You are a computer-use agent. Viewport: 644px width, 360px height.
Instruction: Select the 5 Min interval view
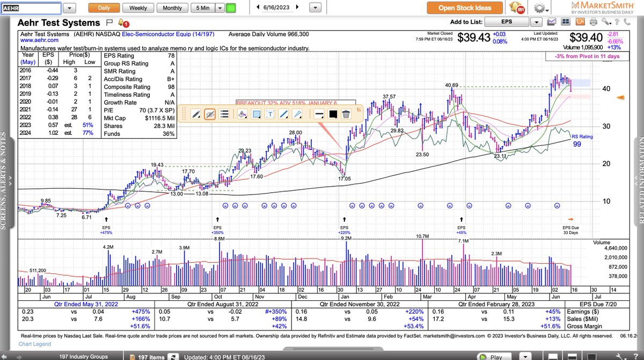pyautogui.click(x=203, y=8)
